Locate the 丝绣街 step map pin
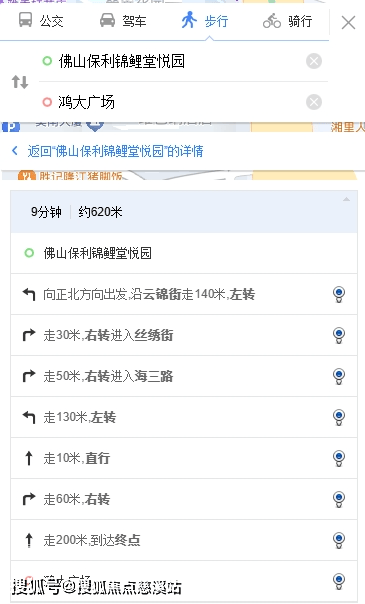365x604 pixels. [339, 335]
